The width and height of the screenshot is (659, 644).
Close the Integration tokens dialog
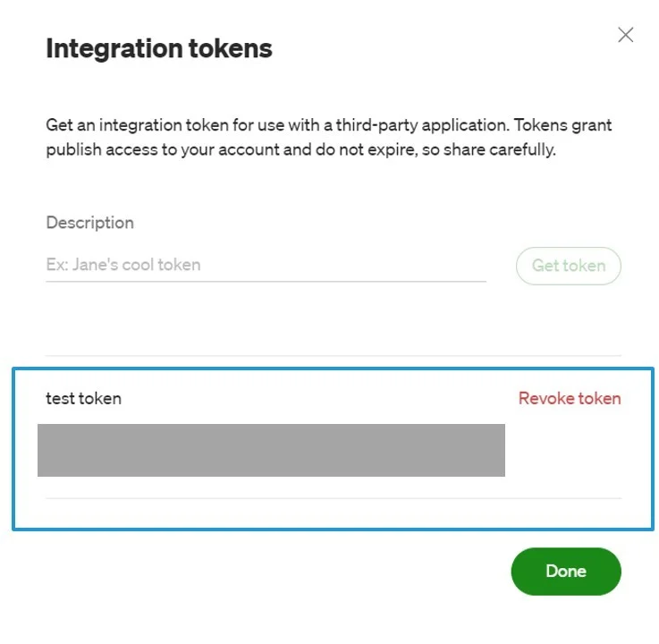(x=625, y=35)
